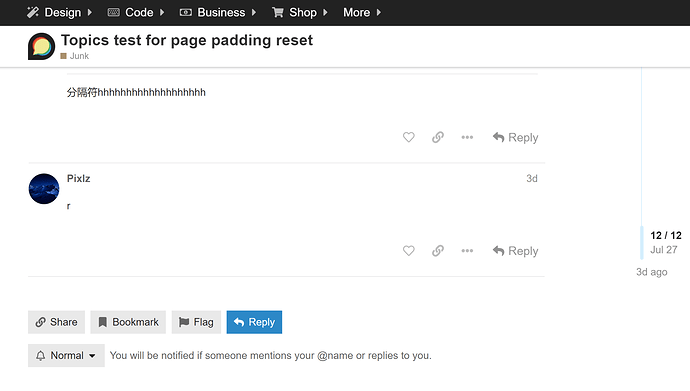Expand the arrow next to Shop
This screenshot has height=391, width=690.
coord(325,12)
